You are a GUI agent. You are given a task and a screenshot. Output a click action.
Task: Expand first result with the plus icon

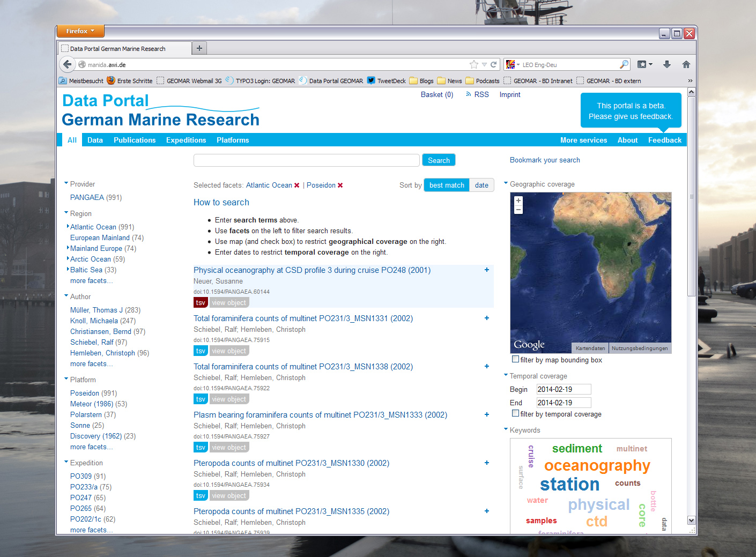(487, 270)
